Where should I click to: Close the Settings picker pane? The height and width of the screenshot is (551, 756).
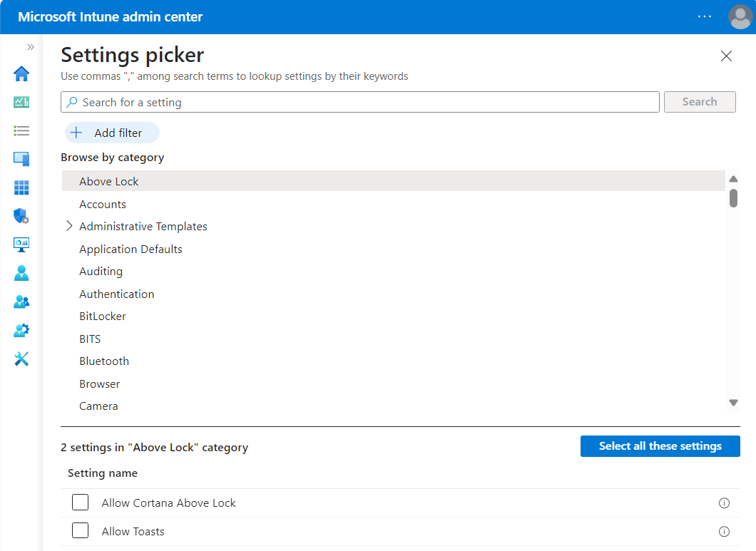point(726,56)
